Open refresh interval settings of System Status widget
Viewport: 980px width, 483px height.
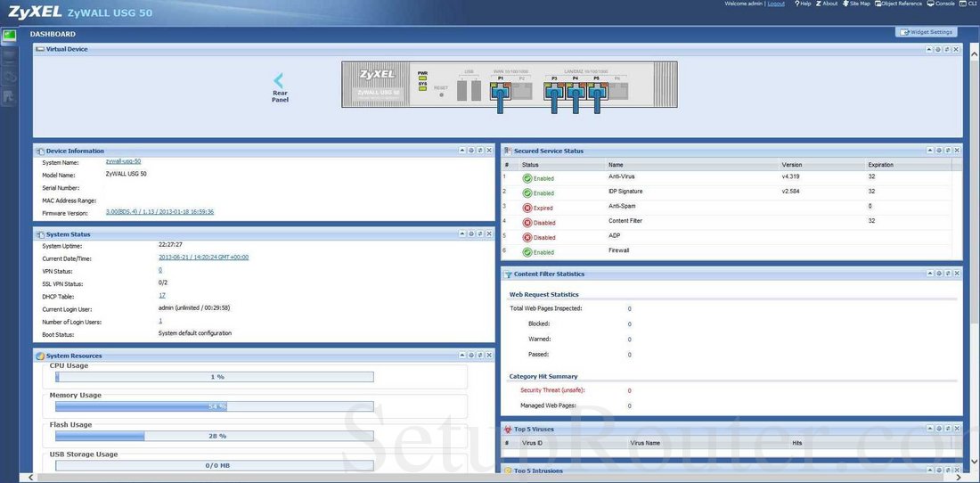coord(471,233)
